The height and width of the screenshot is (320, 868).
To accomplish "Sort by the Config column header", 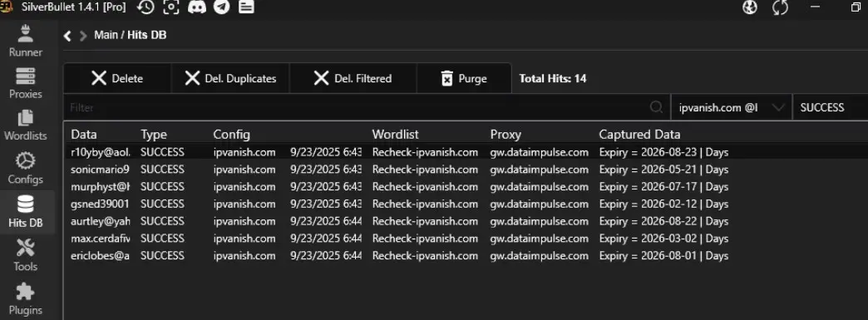I will [231, 135].
